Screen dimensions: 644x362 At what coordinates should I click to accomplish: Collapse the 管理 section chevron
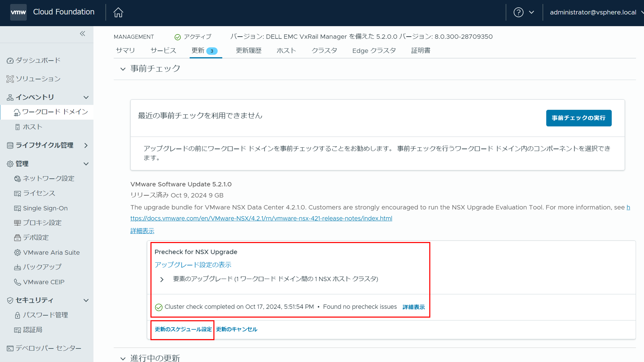(86, 164)
